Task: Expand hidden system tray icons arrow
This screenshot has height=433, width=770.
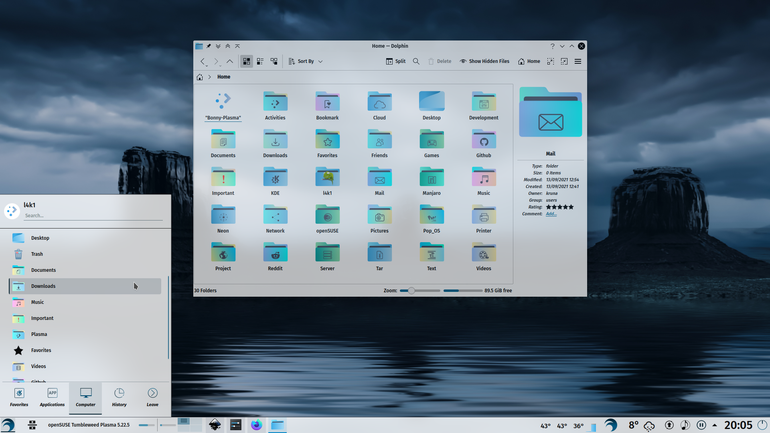Action: [715, 425]
